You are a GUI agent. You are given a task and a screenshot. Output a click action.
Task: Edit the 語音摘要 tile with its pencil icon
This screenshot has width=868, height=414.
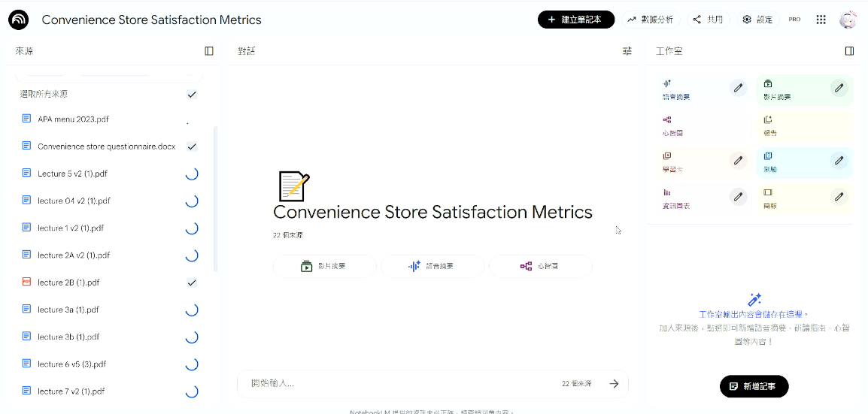point(739,88)
